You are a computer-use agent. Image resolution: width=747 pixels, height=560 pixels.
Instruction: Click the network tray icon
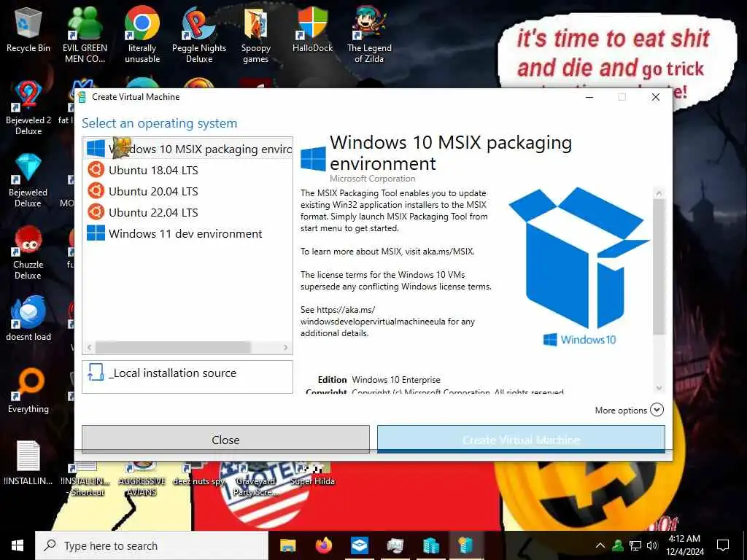pos(635,545)
